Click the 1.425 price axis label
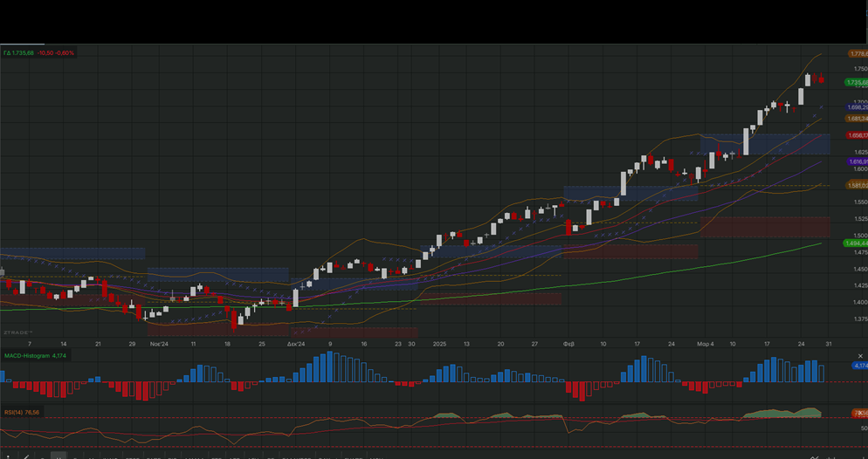The image size is (868, 459). coord(861,286)
